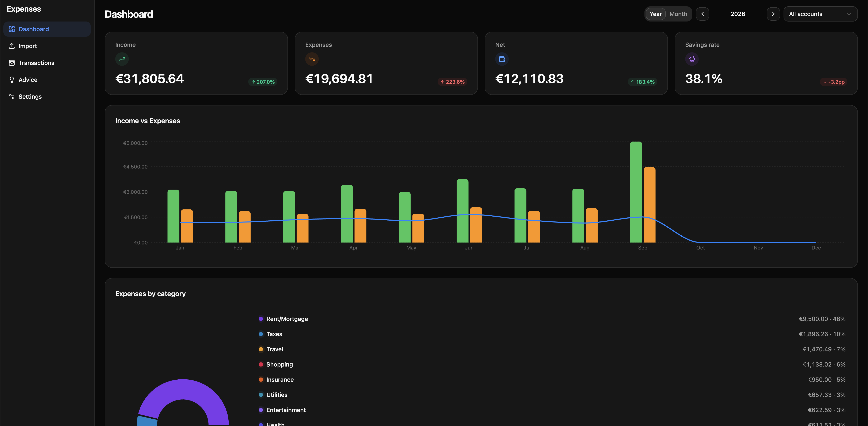Click the green trending-up Income icon
Viewport: 868px width, 426px height.
122,59
